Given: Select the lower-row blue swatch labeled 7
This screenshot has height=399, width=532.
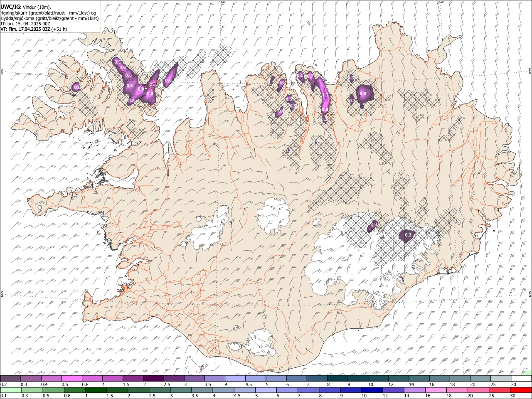Looking at the screenshot, I should coord(308,390).
